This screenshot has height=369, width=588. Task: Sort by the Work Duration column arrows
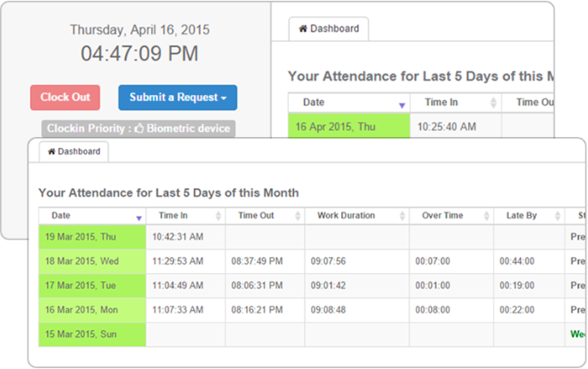point(402,216)
